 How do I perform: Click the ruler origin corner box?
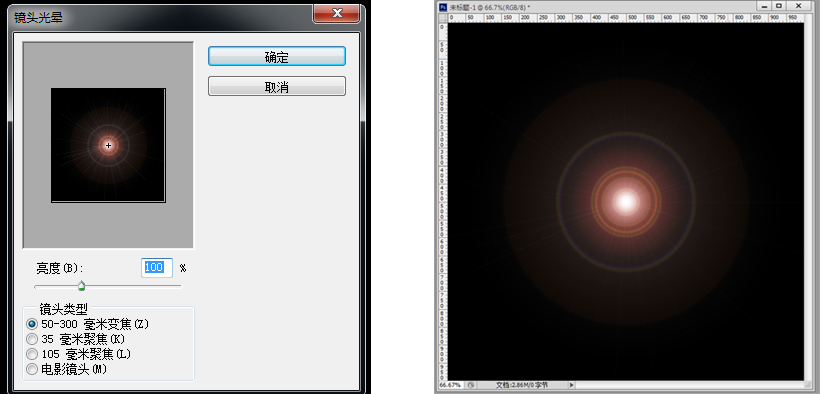pos(442,18)
